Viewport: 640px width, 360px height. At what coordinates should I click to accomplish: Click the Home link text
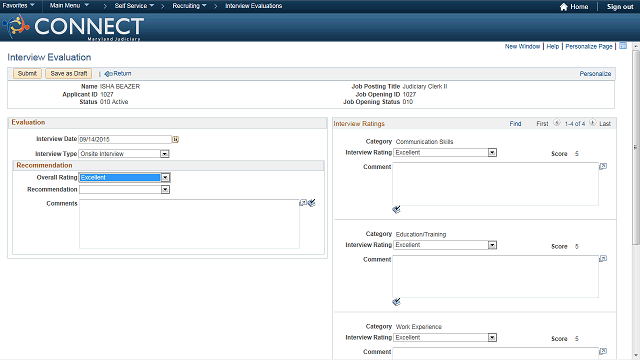[579, 7]
